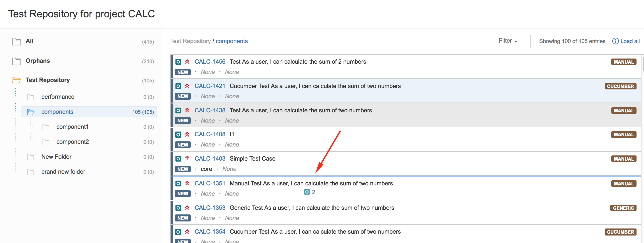Open issue CALC-1421

tap(210, 86)
